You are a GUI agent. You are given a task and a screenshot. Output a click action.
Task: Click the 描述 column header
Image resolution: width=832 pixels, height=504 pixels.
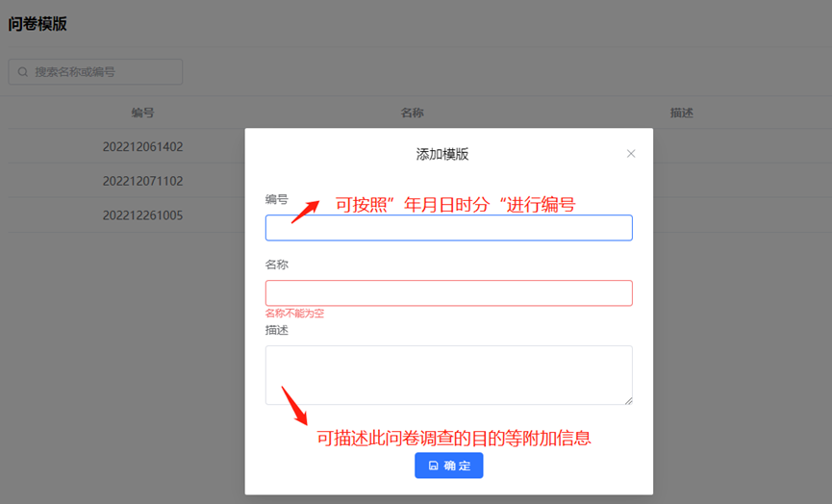coord(681,113)
